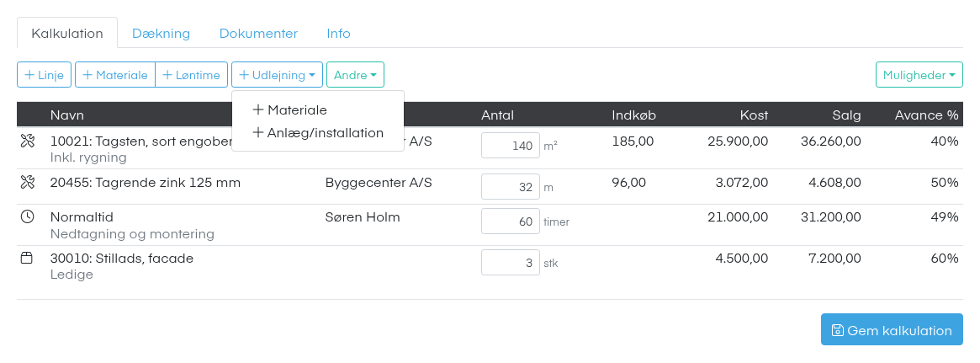Click the 40% margin value
Image resolution: width=980 pixels, height=363 pixels.
pyautogui.click(x=945, y=141)
